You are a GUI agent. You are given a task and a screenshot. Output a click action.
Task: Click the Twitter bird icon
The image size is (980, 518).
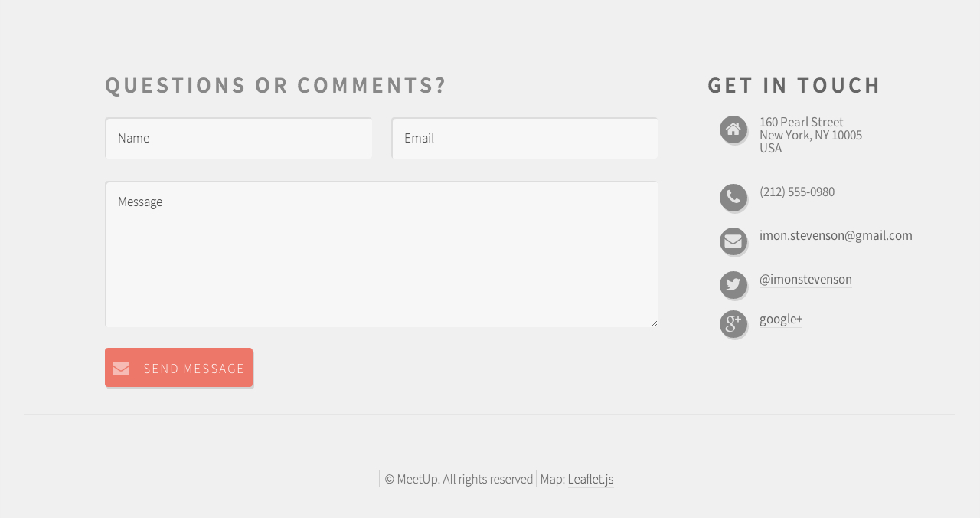tap(733, 285)
